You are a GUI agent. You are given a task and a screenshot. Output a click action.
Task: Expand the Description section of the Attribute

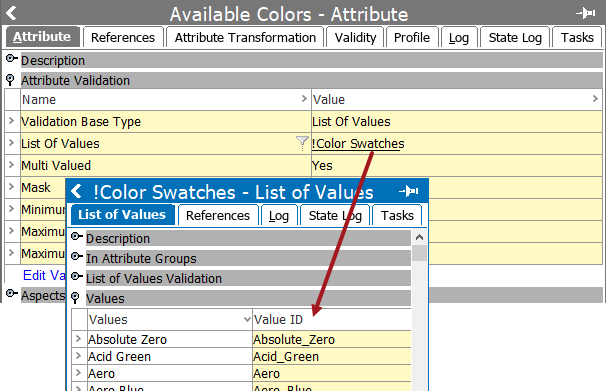(12, 60)
